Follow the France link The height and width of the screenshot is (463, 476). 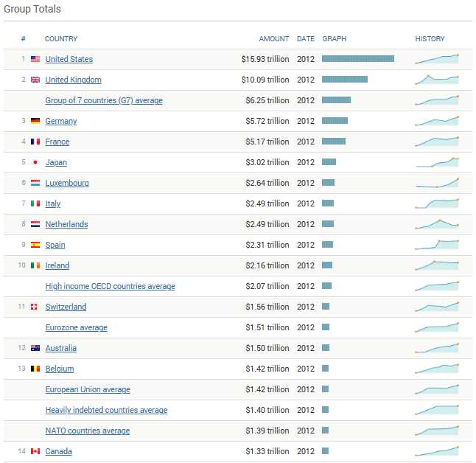[x=57, y=142]
